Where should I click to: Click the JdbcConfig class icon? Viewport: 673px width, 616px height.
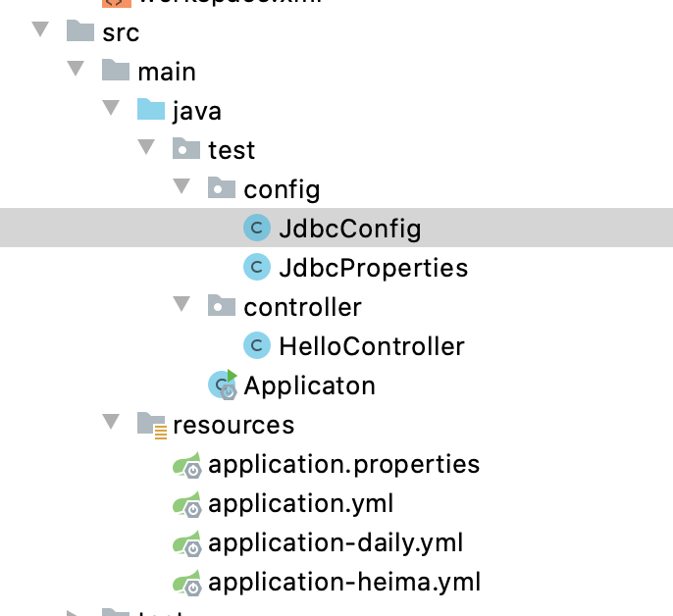tap(257, 229)
